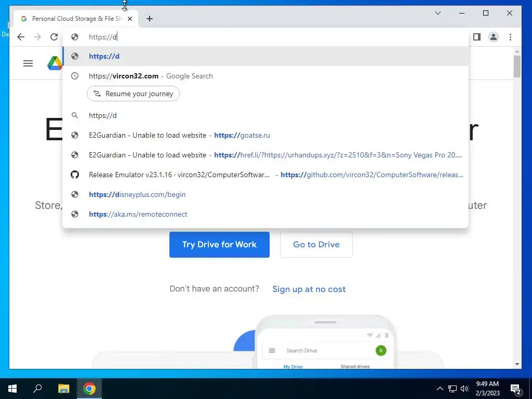Open the notification center icon
The image size is (532, 399).
tap(515, 389)
